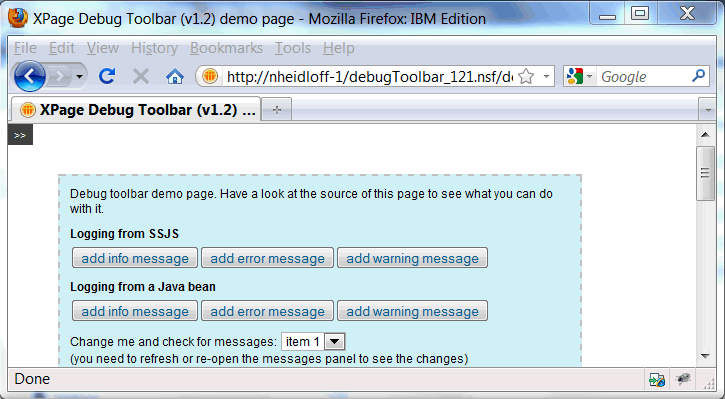Select the XPage Debug Toolbar tab
Viewport: 725px width, 399px height.
tap(136, 110)
